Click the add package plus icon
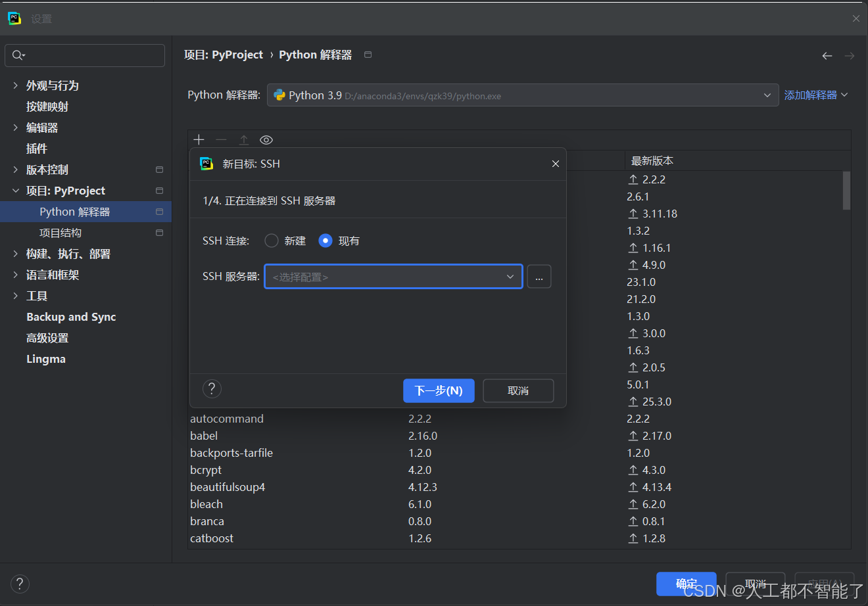This screenshot has width=868, height=606. (x=199, y=139)
